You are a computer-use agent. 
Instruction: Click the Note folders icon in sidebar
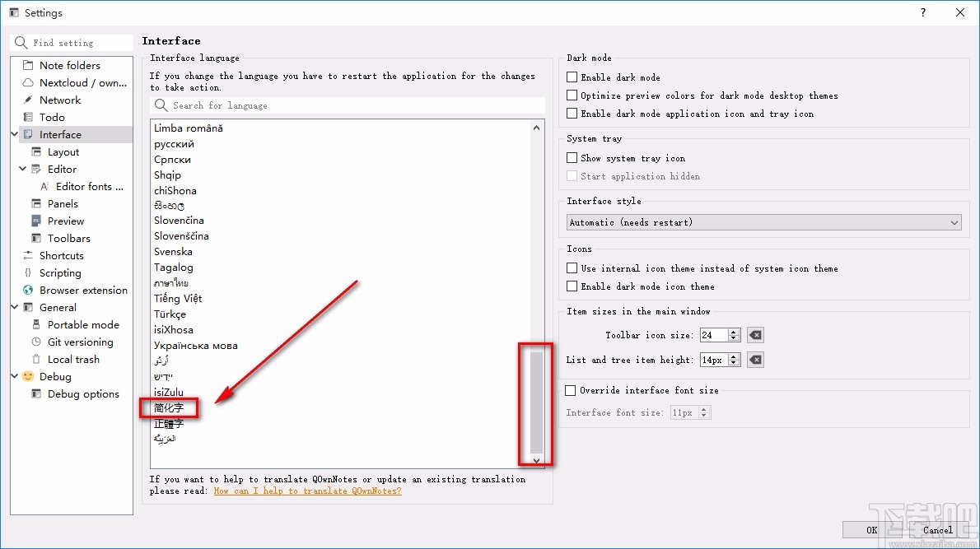coord(27,65)
